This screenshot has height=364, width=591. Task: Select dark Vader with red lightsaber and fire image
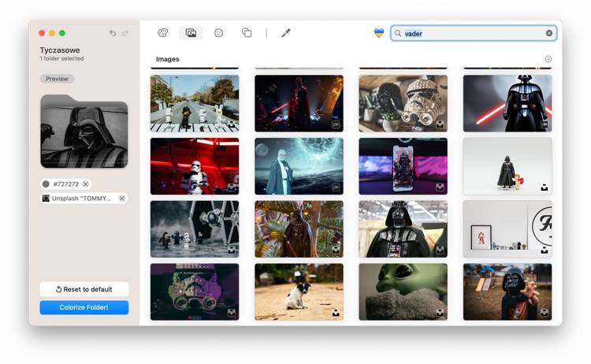[299, 103]
